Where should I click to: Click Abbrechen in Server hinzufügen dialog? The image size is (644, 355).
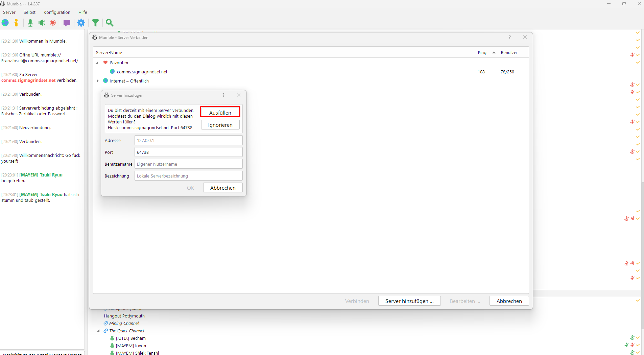pos(223,188)
